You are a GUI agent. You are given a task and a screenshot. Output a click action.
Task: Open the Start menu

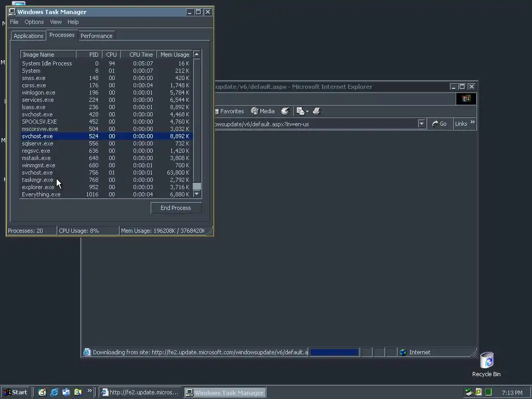[x=15, y=392]
